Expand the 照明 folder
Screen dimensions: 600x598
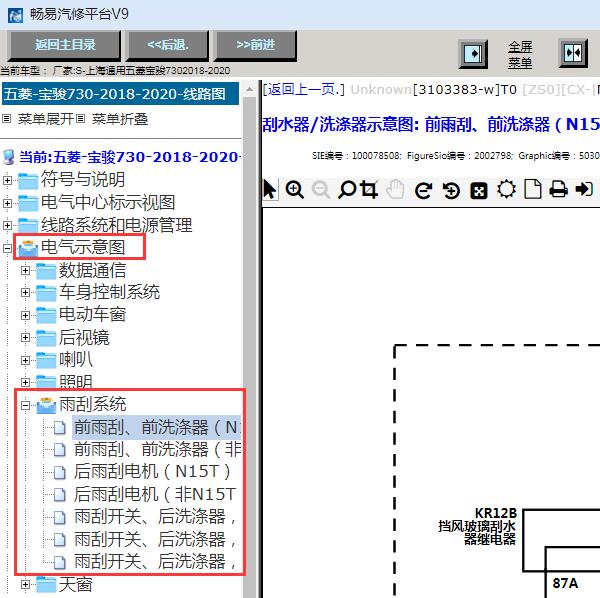(25, 382)
